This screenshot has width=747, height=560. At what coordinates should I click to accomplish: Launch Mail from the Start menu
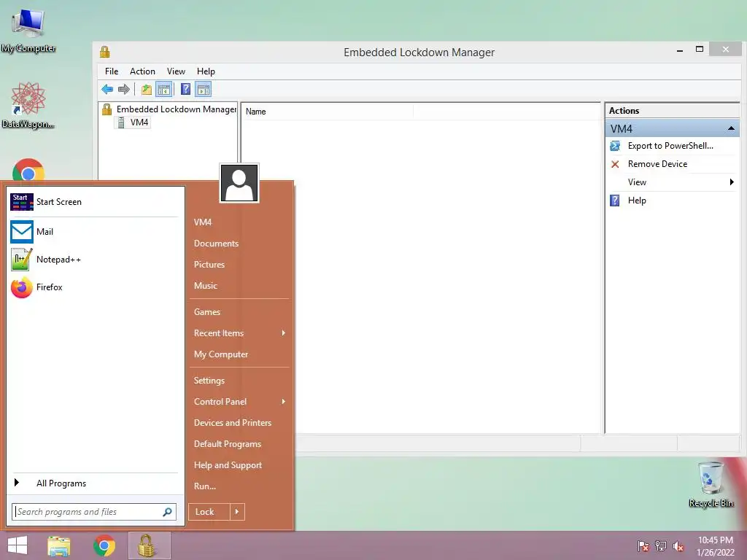[x=94, y=232]
